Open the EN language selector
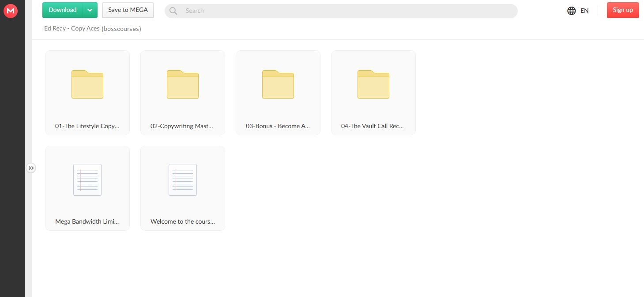The width and height of the screenshot is (644, 297). click(x=584, y=11)
